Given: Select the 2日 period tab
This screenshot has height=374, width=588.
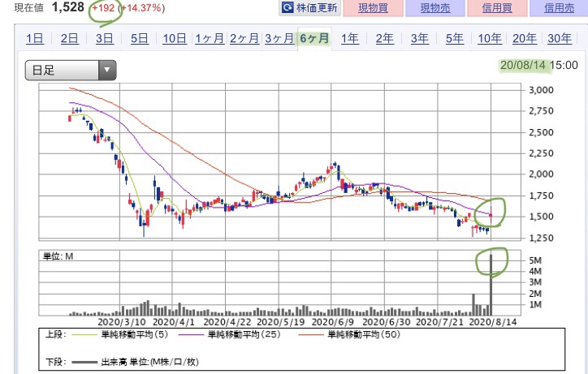Looking at the screenshot, I should click(69, 38).
